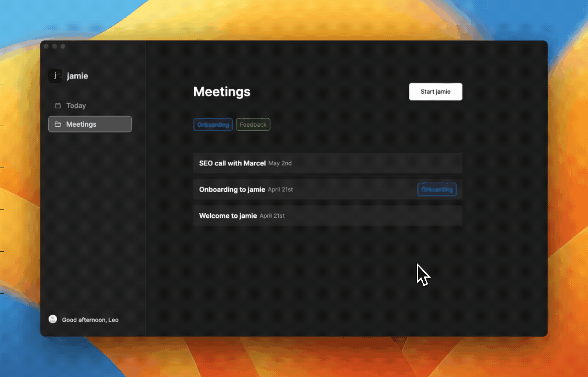Image resolution: width=588 pixels, height=377 pixels.
Task: Maximize the jamie window with the green button
Action: click(x=63, y=46)
